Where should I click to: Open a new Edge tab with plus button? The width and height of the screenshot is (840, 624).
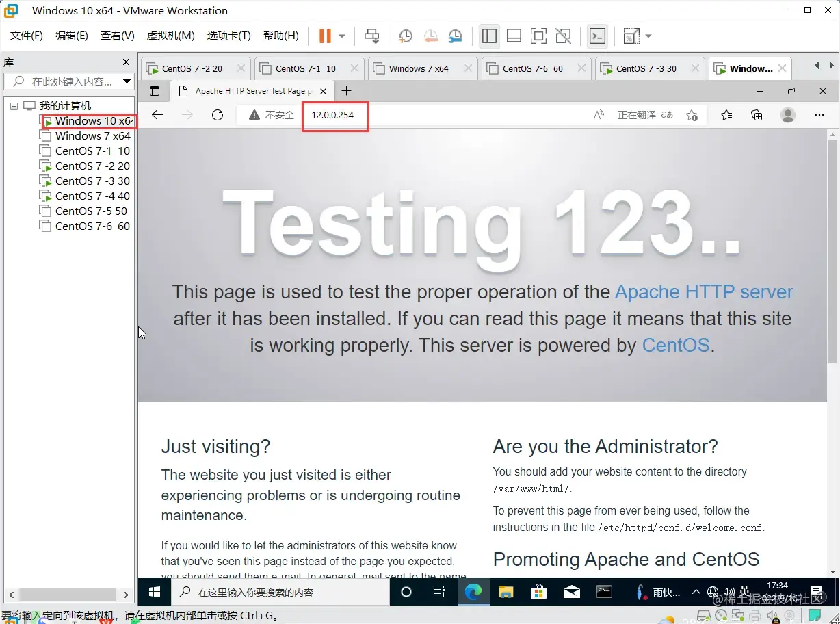pyautogui.click(x=346, y=91)
